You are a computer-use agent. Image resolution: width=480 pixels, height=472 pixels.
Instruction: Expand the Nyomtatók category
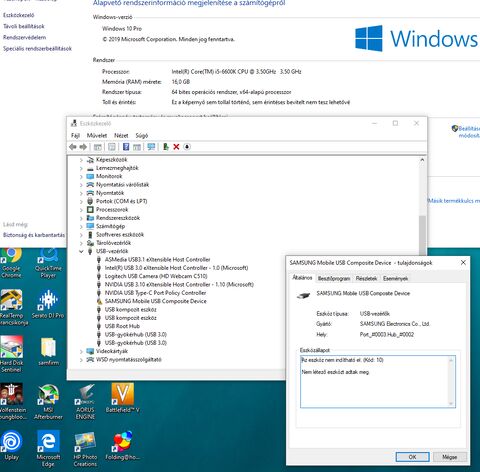click(81, 193)
